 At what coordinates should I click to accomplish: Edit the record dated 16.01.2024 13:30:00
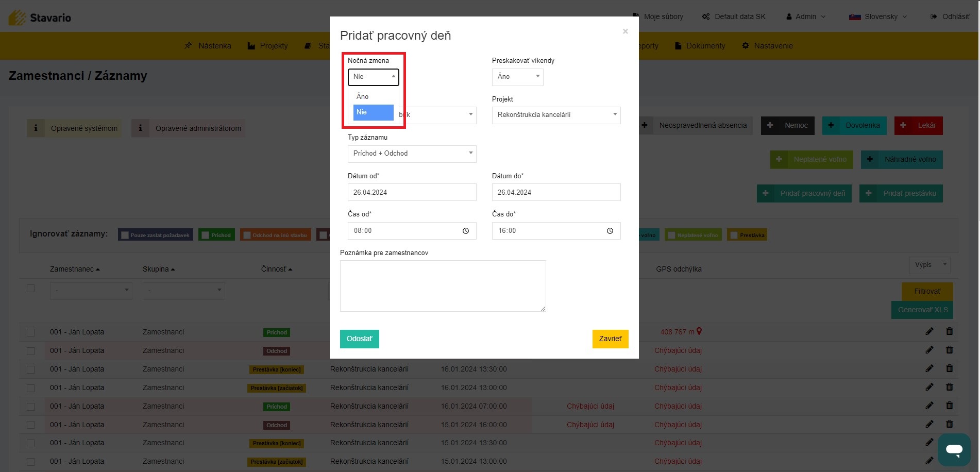[x=930, y=368]
